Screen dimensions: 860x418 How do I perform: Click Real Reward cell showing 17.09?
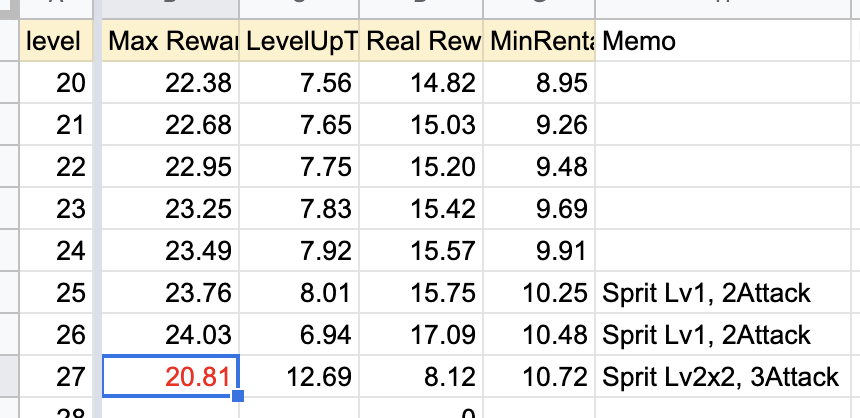click(421, 335)
